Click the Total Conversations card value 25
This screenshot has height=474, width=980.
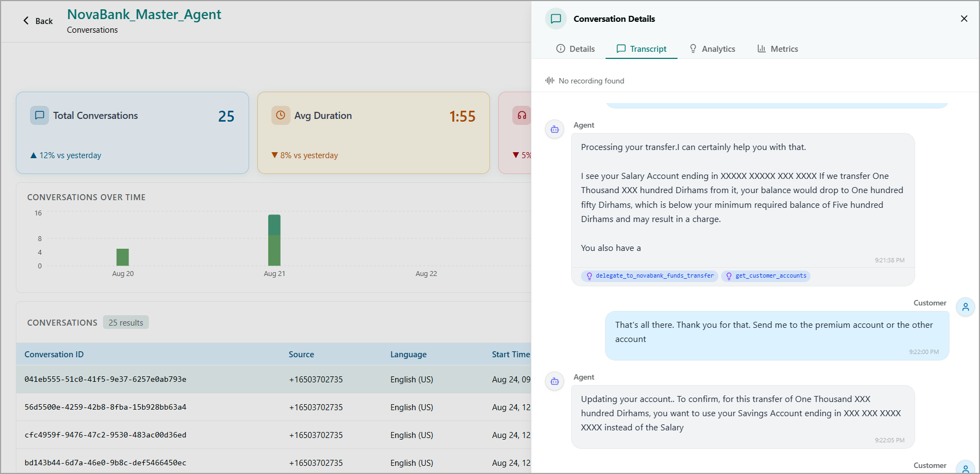tap(226, 116)
